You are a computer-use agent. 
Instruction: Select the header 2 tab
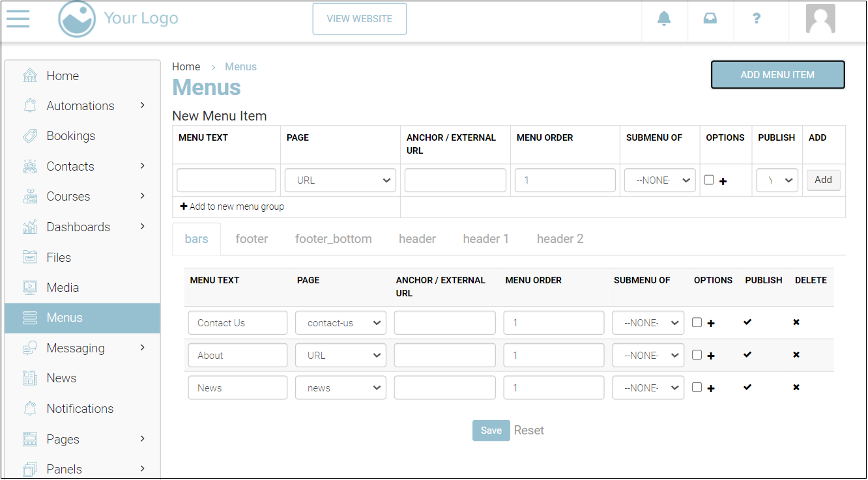[x=560, y=239]
